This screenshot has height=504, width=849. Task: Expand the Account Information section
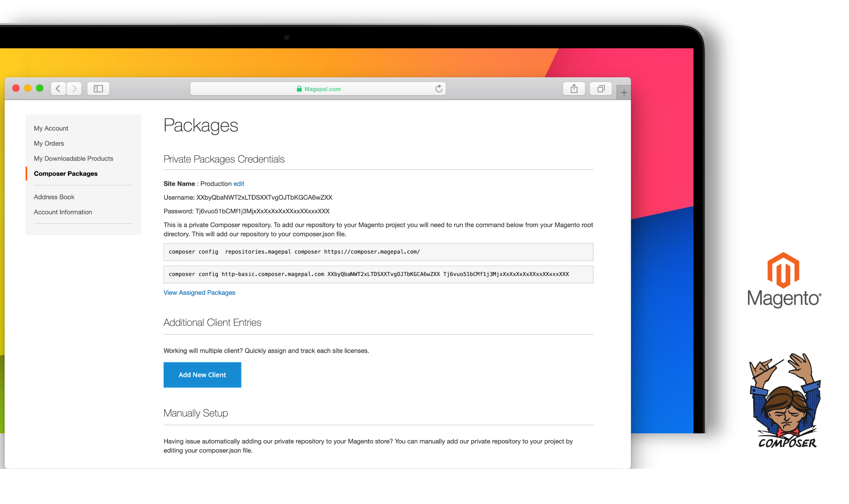[x=62, y=212]
